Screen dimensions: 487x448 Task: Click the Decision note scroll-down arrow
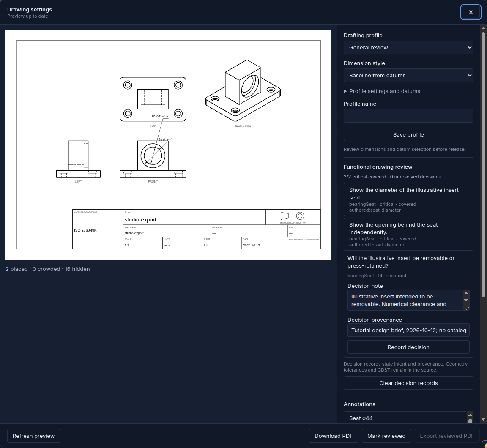(466, 300)
